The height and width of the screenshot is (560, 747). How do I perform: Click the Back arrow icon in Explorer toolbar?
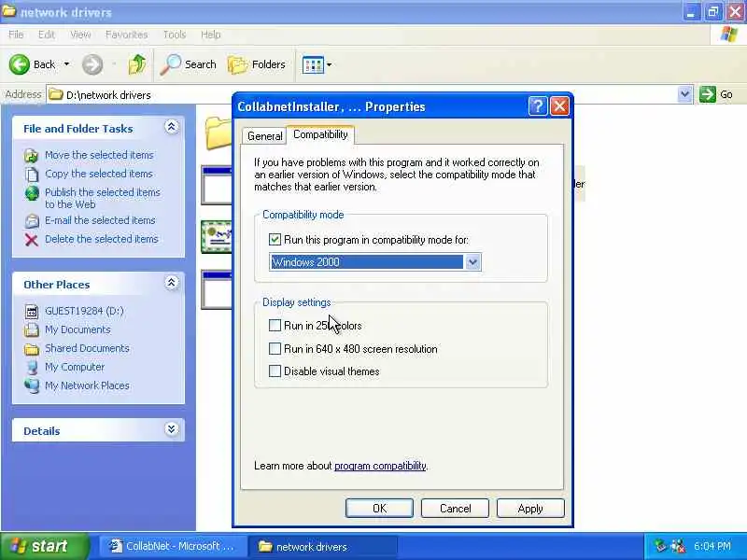click(20, 64)
